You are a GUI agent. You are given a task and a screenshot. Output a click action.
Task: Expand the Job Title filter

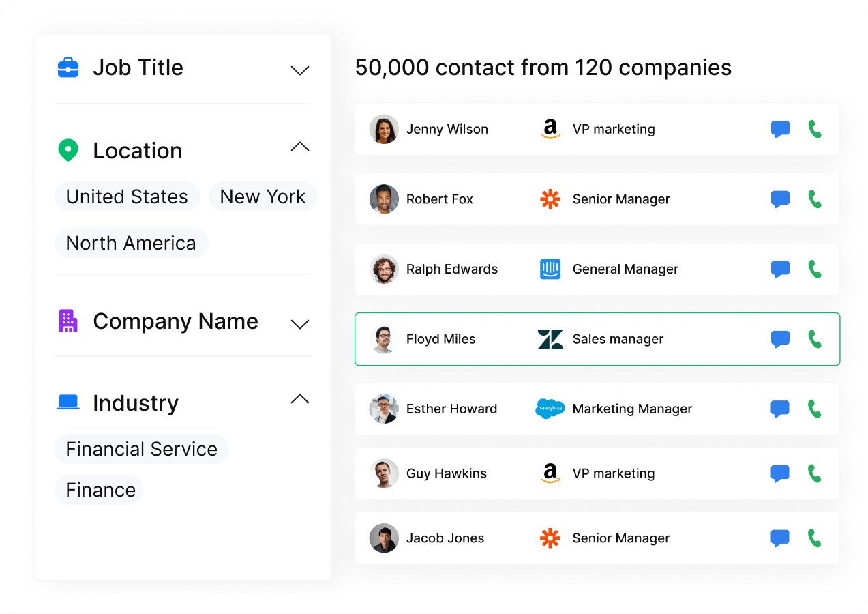[300, 70]
